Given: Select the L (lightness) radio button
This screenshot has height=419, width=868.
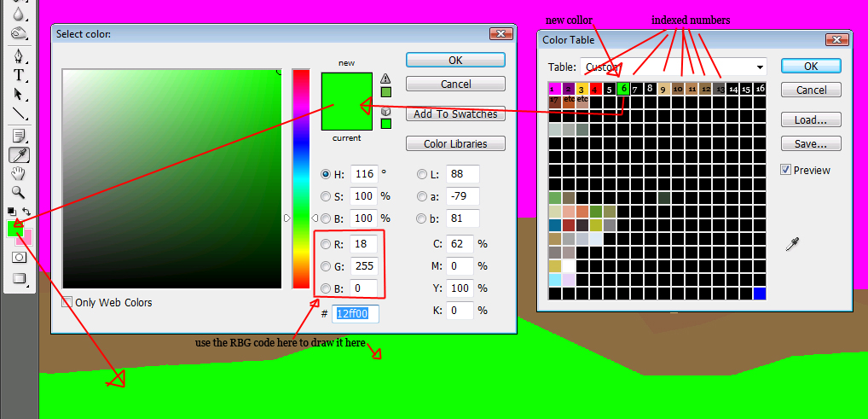Looking at the screenshot, I should pos(422,174).
